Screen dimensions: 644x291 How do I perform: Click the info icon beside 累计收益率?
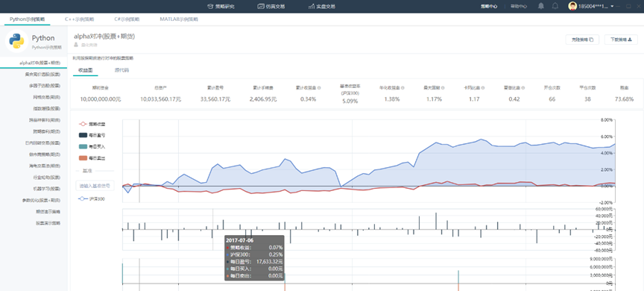(319, 87)
